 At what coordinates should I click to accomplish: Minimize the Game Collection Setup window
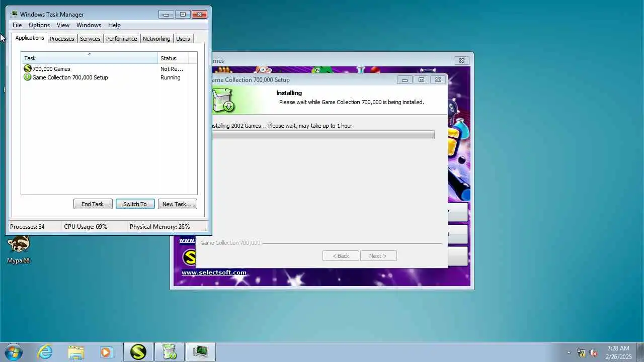coord(405,79)
